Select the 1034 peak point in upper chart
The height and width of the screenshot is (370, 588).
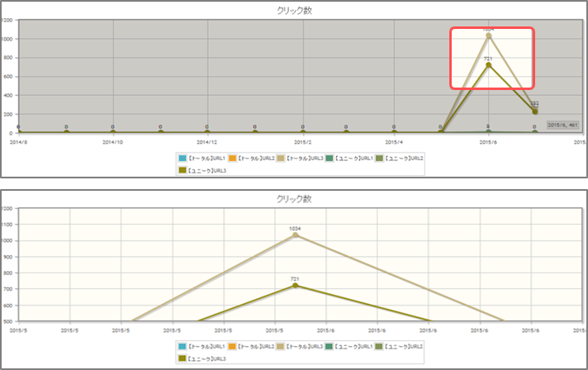click(x=489, y=36)
